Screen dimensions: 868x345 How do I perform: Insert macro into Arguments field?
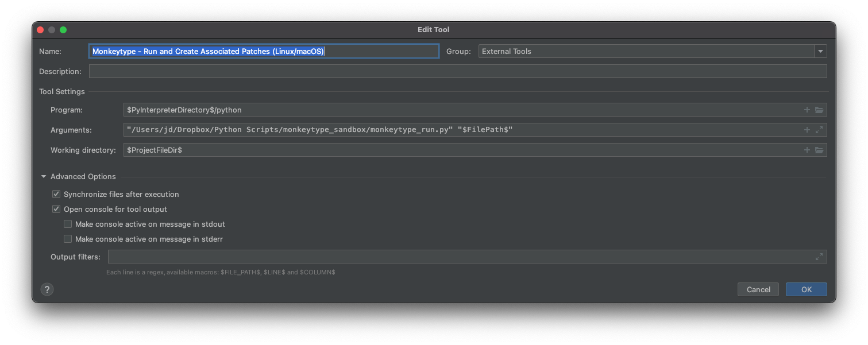[x=807, y=130]
